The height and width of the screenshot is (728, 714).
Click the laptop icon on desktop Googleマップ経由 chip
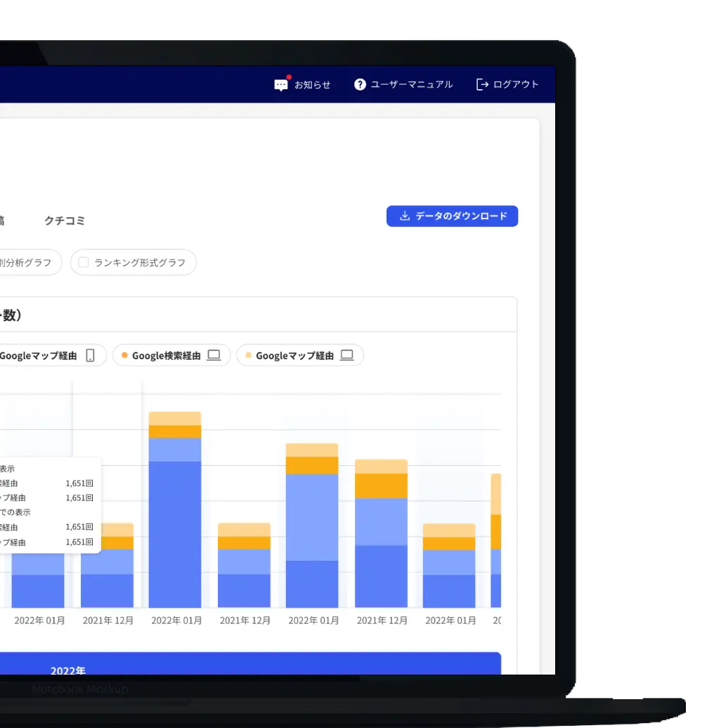(346, 356)
